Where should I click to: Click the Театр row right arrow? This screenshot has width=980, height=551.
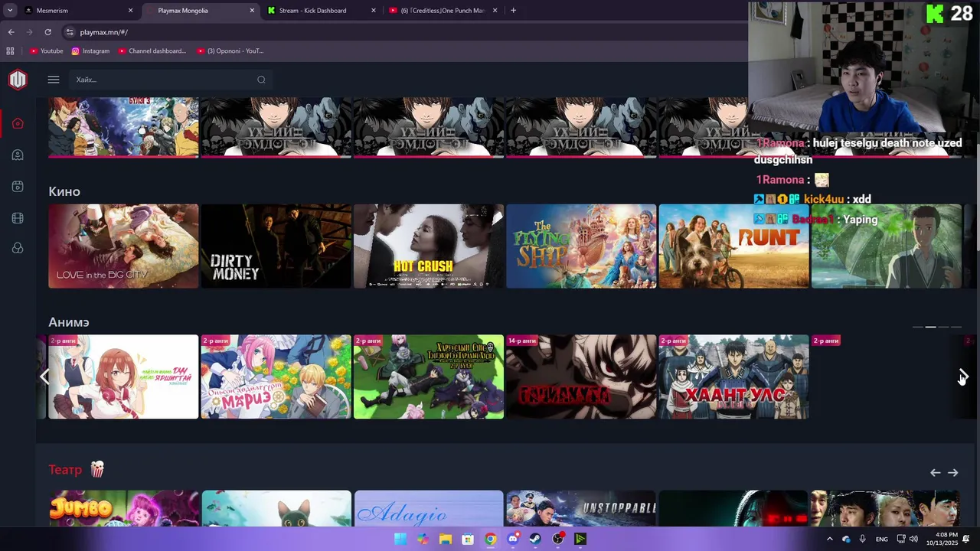click(953, 472)
